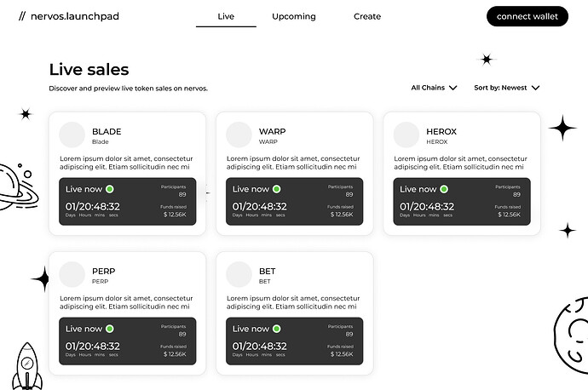Go to the nervos.launchpad home logo
Viewport: 588px width, 390px height.
[x=69, y=16]
